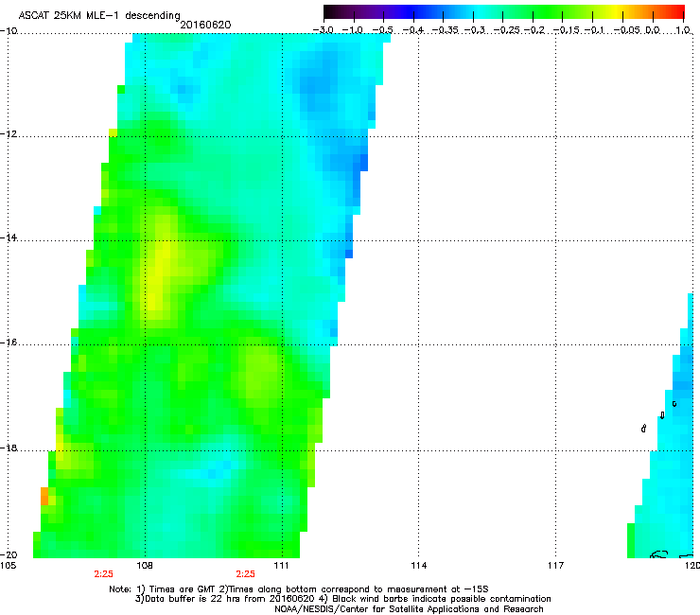Click the "-12" latitude axis label

tap(9, 134)
